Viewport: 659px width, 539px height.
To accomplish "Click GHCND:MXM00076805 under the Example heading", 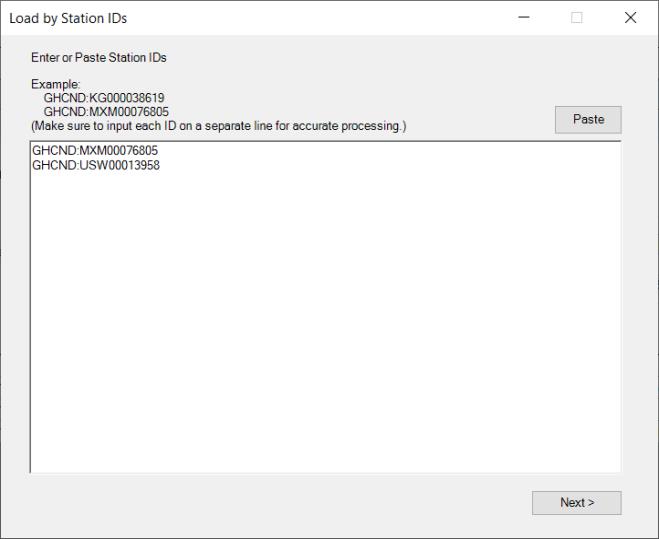I will [x=106, y=112].
